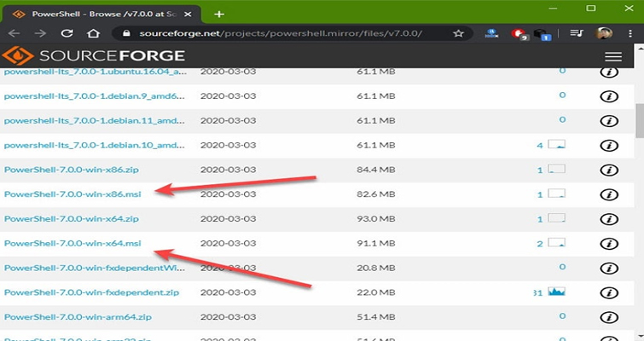View site info via padlock icon

[126, 33]
